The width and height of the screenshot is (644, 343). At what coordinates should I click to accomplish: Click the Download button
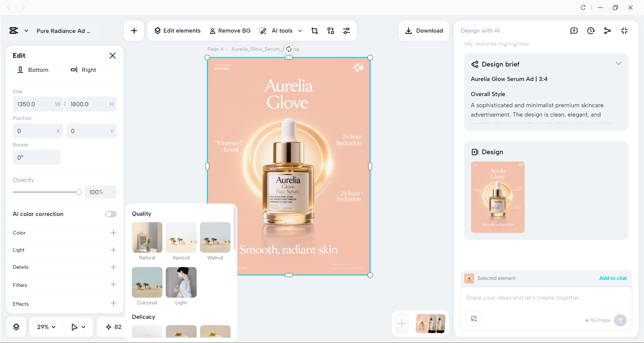424,31
